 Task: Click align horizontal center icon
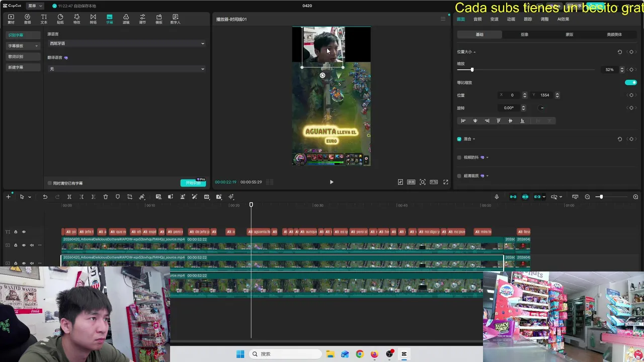(x=475, y=121)
